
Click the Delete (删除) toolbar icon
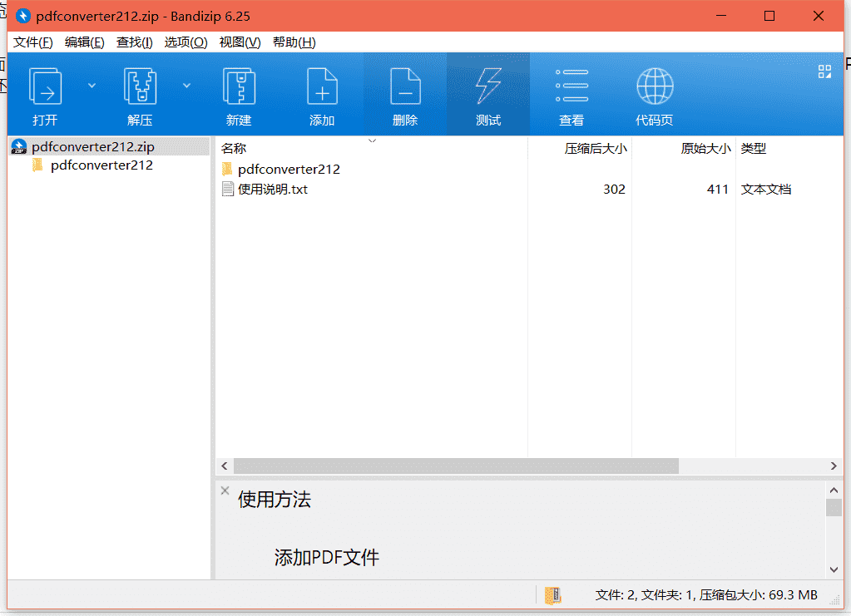point(405,86)
